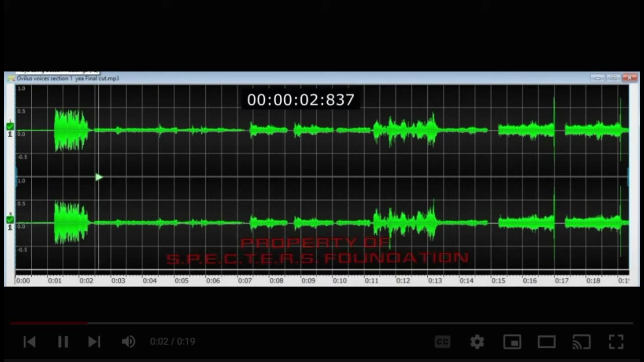Click the 0:04 mark on the timeline ruler
This screenshot has width=644, height=362.
tap(149, 281)
